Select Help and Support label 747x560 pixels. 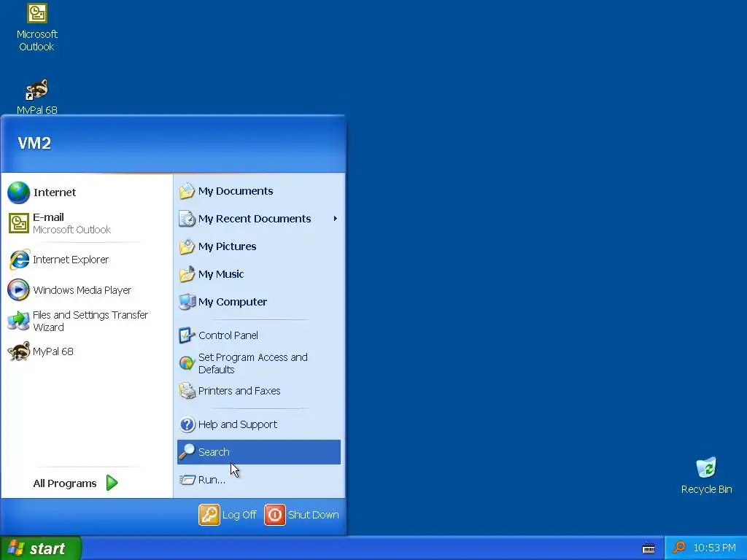pos(238,424)
